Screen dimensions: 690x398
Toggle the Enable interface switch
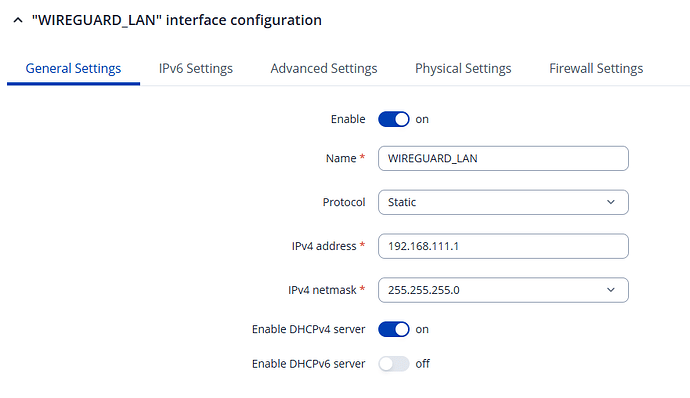click(394, 119)
